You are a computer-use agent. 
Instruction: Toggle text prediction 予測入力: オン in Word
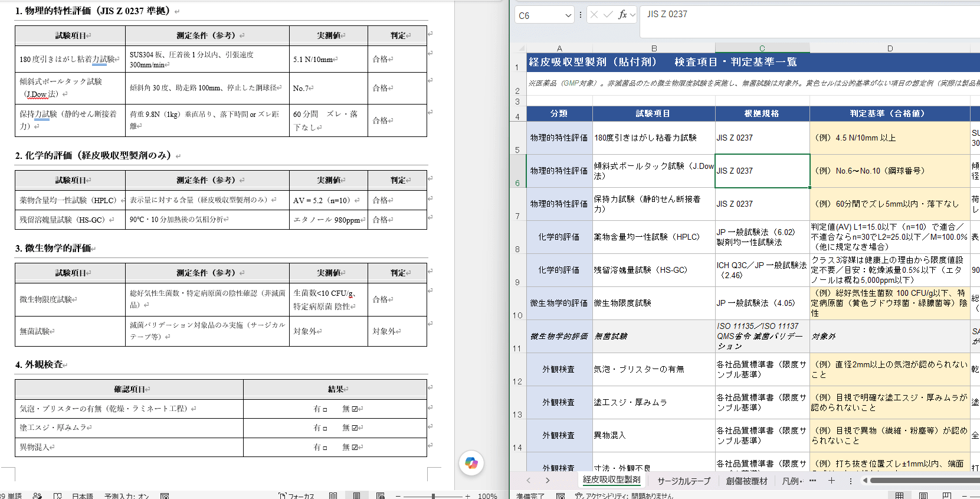pyautogui.click(x=127, y=495)
